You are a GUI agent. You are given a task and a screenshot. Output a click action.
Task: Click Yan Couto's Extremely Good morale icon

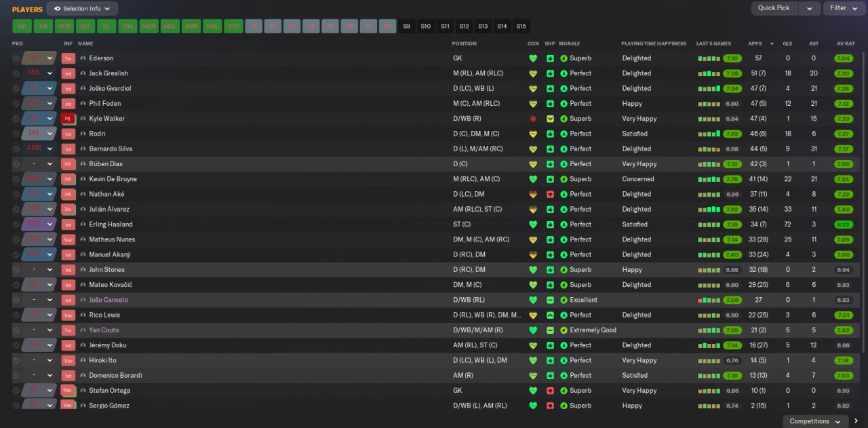coord(564,330)
